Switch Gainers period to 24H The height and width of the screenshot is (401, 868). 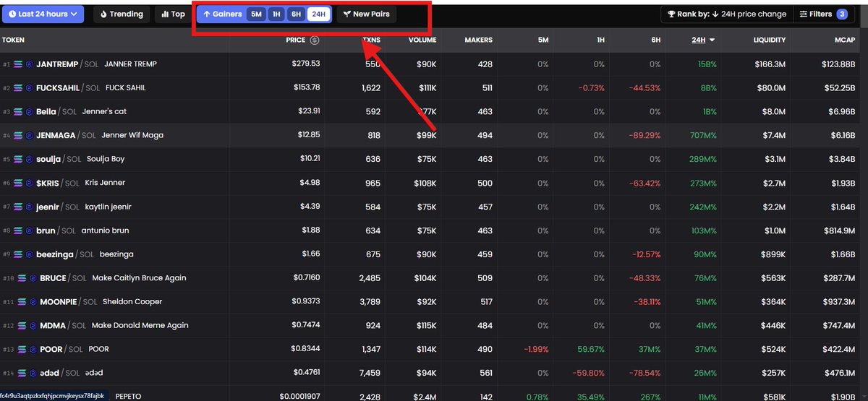[x=318, y=14]
